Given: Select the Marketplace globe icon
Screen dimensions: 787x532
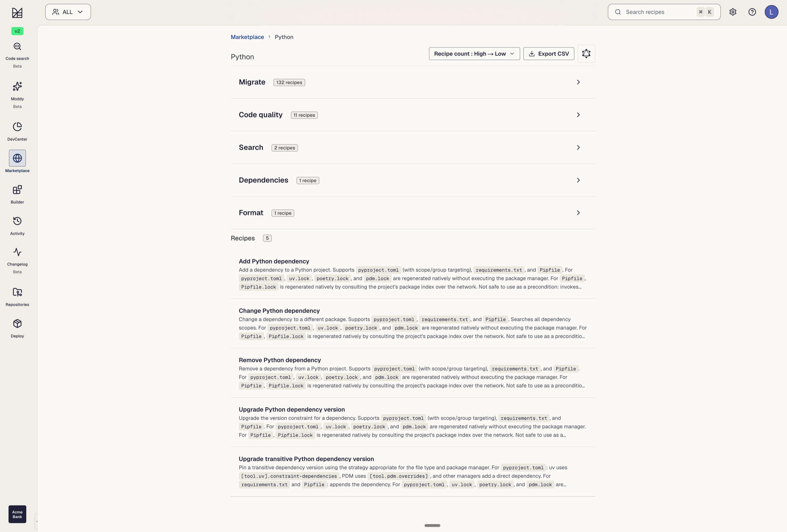Looking at the screenshot, I should [x=17, y=158].
